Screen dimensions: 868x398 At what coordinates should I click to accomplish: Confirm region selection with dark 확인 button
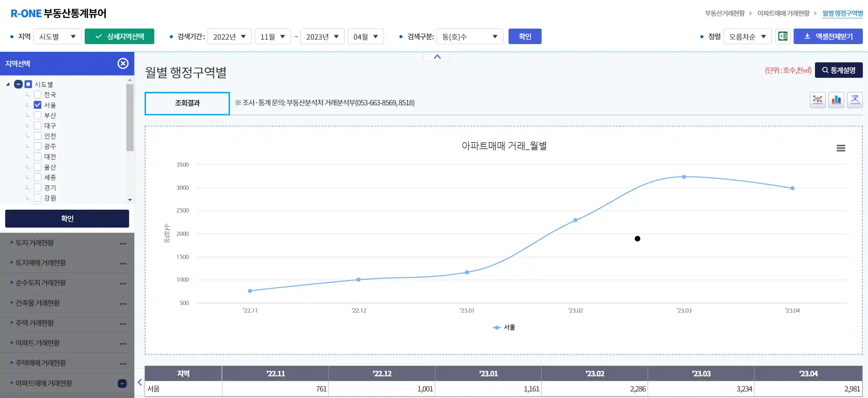[67, 219]
